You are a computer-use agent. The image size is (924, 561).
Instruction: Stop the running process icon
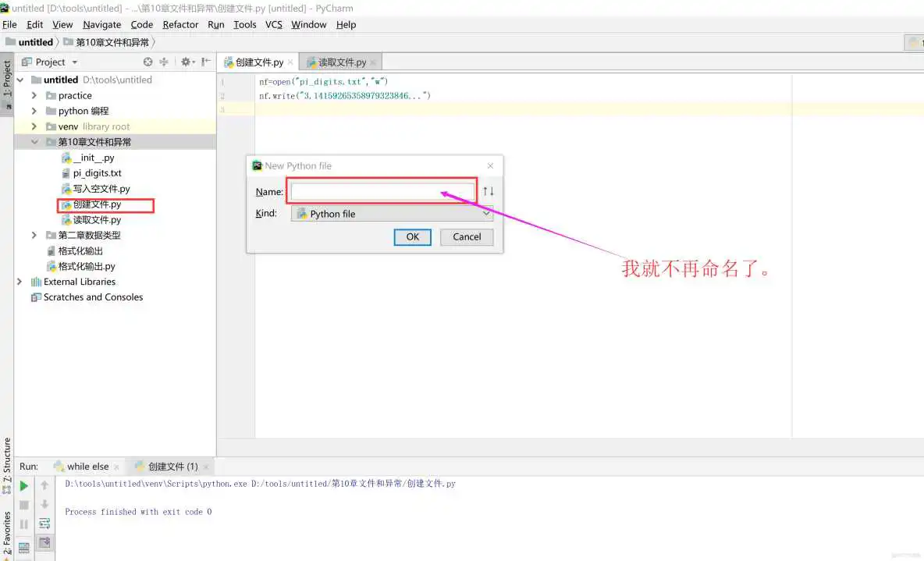[x=23, y=504]
